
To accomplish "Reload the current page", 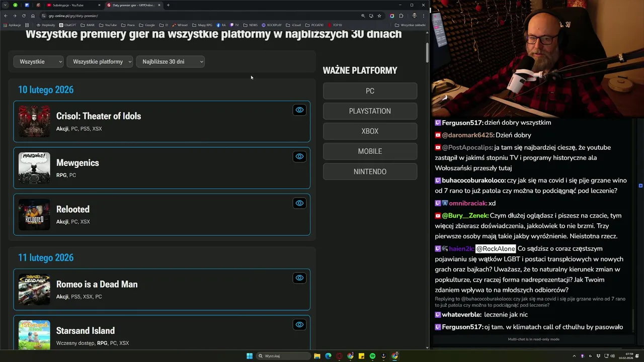I will point(24,16).
